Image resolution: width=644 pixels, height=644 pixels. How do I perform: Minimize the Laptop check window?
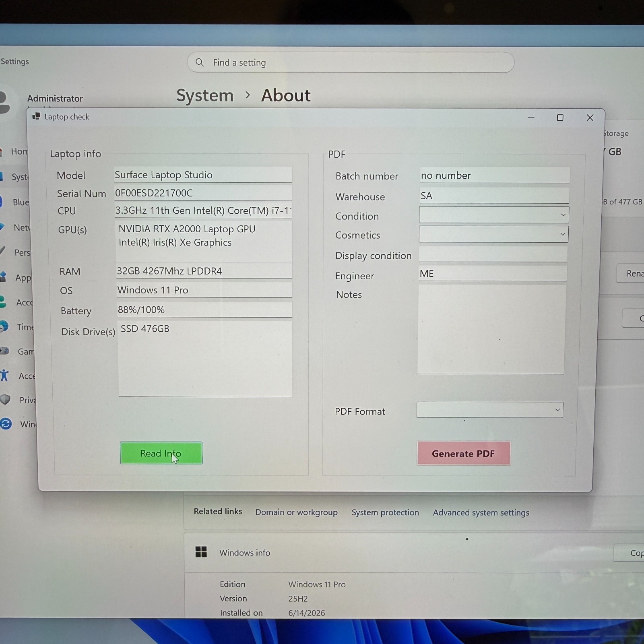click(x=531, y=118)
